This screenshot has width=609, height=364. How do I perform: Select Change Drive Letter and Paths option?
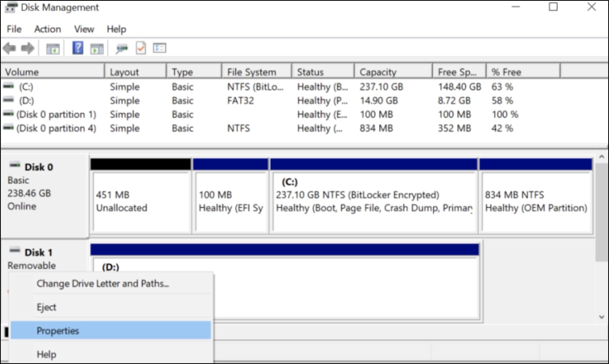click(102, 284)
